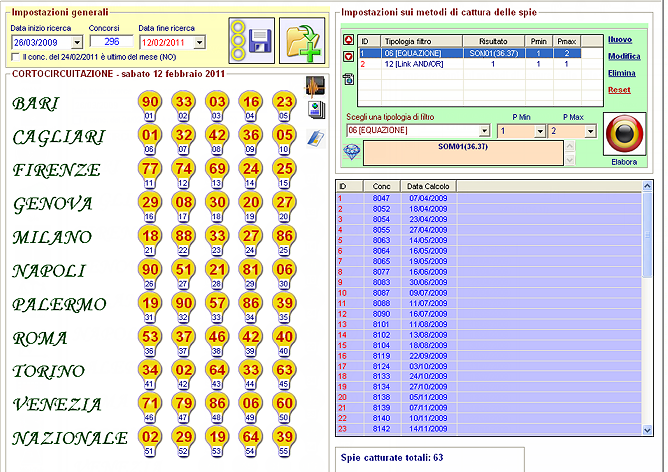Click the 'Tipologia filtro' column header
Image resolution: width=668 pixels, height=472 pixels.
click(421, 41)
